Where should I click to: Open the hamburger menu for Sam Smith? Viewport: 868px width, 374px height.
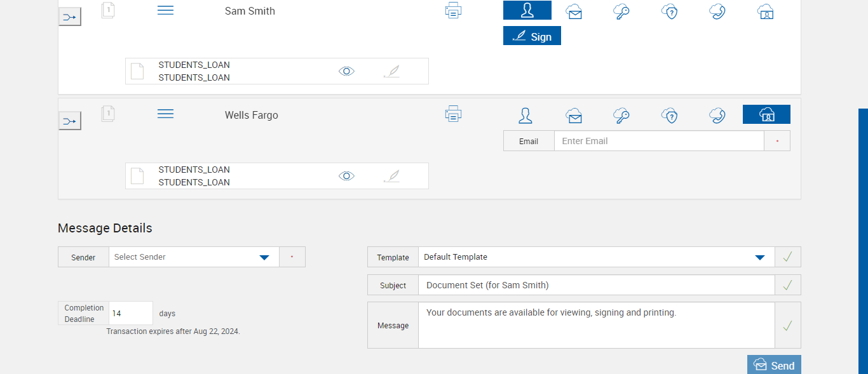click(165, 11)
